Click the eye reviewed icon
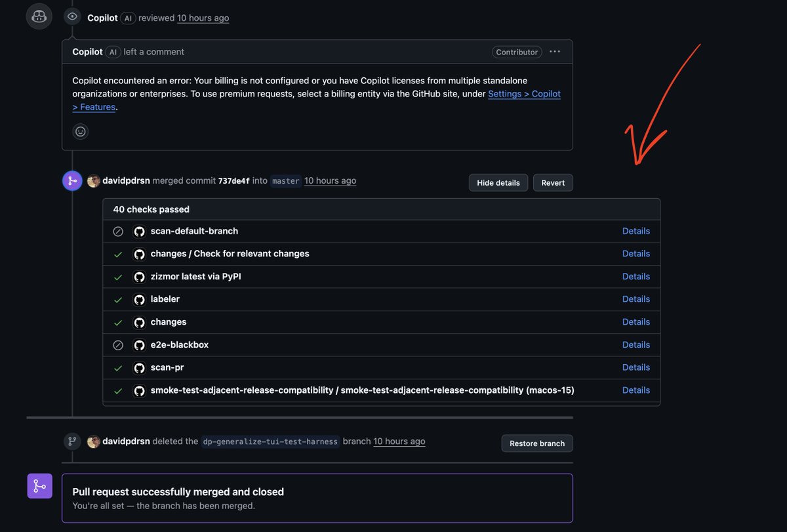 (72, 16)
